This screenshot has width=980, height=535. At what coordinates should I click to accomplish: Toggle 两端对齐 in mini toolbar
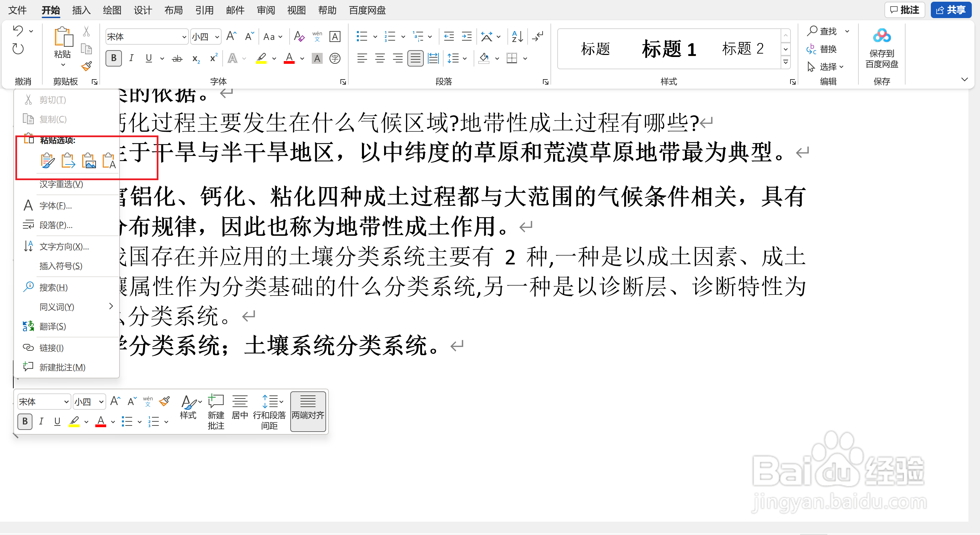[x=308, y=411]
